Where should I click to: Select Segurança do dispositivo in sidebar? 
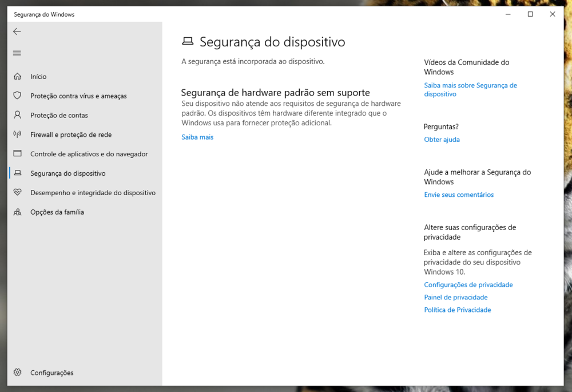pos(85,173)
